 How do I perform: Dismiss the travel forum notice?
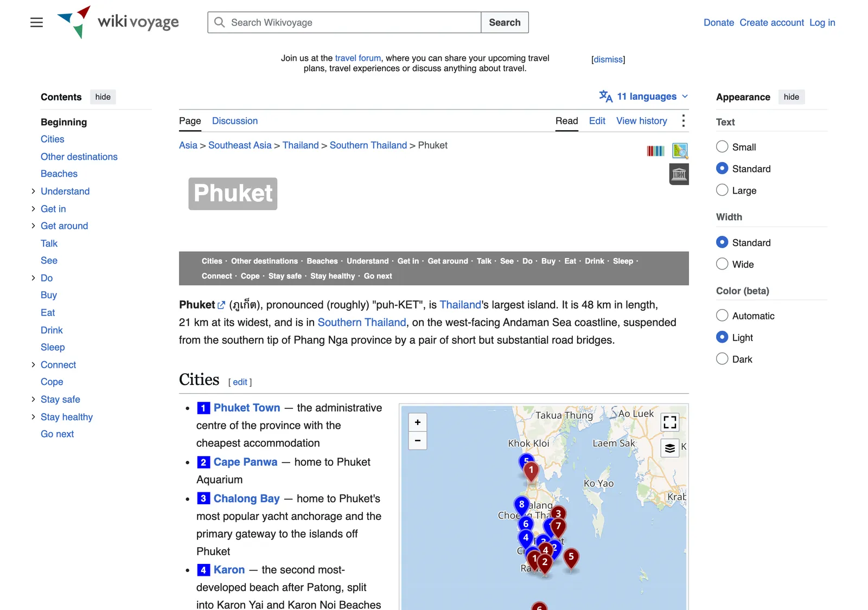[x=608, y=60]
